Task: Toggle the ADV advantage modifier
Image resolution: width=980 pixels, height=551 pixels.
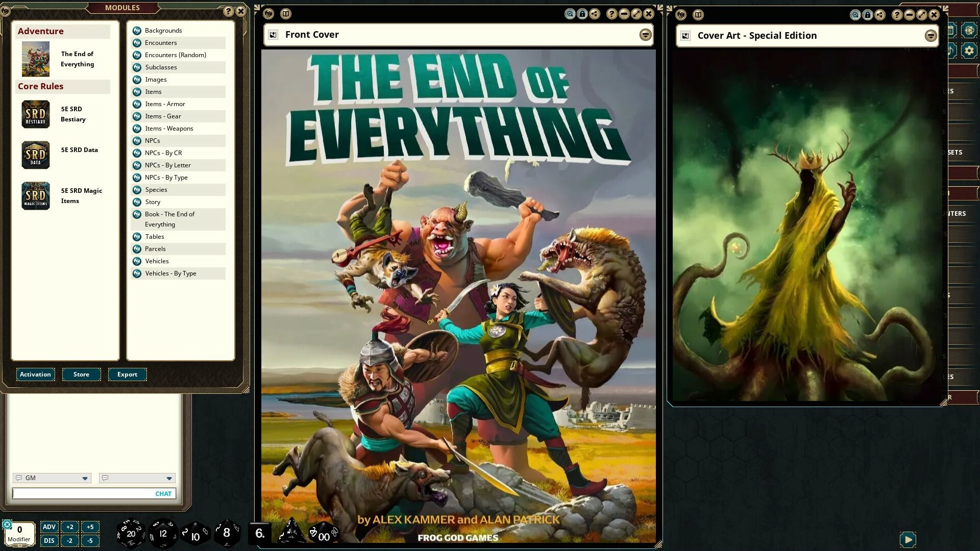Action: [x=49, y=527]
